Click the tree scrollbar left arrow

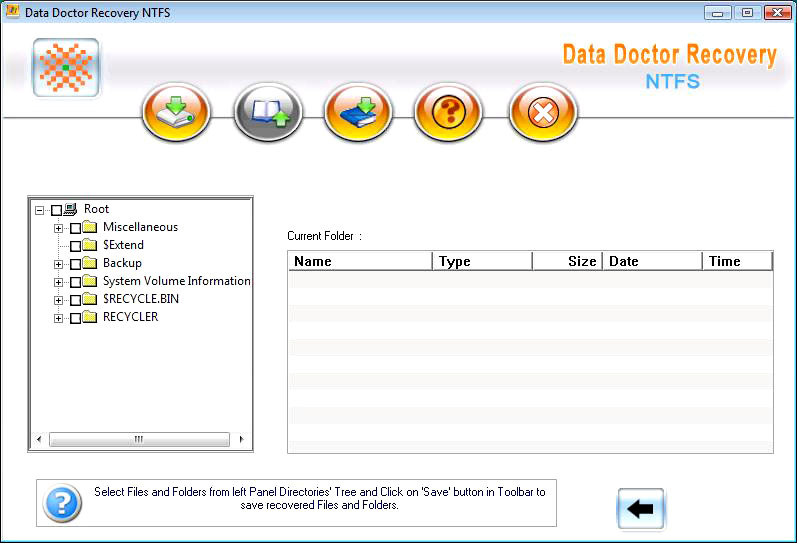40,439
